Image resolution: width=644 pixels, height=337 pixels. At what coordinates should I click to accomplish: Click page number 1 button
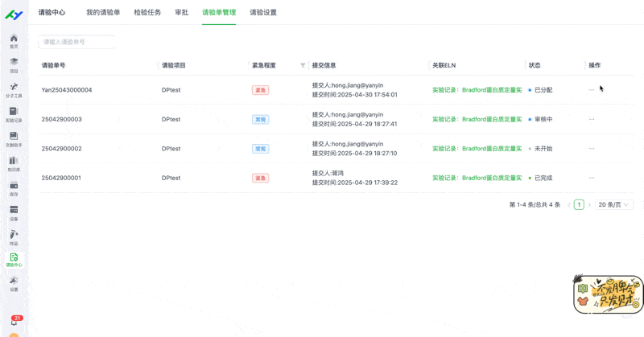[x=579, y=205]
